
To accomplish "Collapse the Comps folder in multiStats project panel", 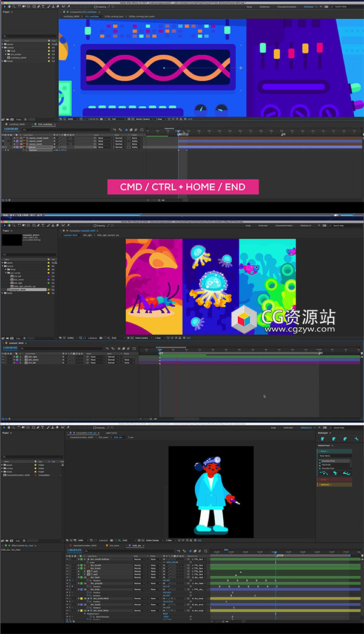I will (2, 47).
